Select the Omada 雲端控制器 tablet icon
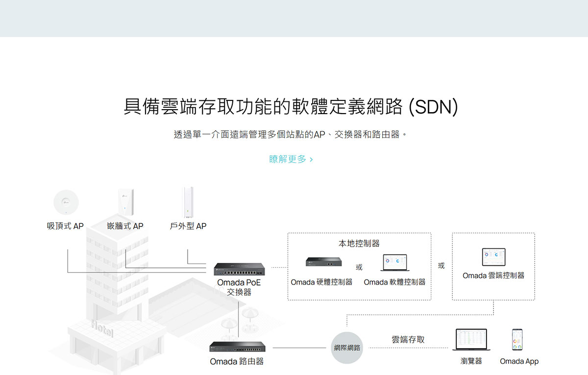This screenshot has width=588, height=375. point(494,256)
